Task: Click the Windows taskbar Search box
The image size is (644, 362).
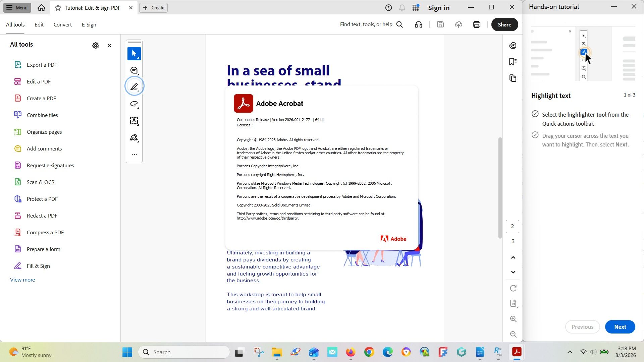Action: 184,352
